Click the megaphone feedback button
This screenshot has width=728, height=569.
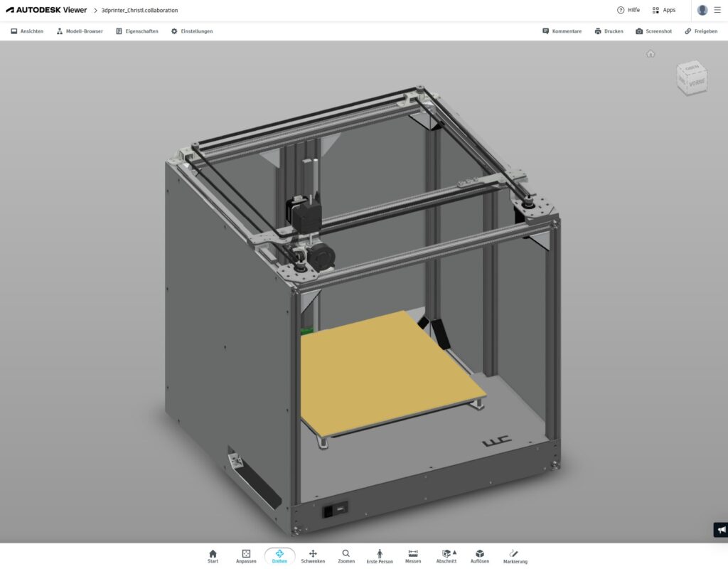[x=721, y=529]
